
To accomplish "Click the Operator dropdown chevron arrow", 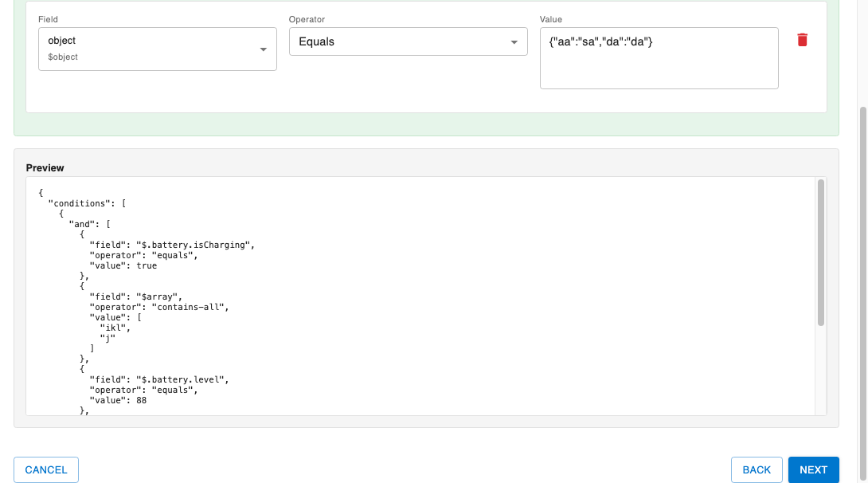I will tap(514, 41).
